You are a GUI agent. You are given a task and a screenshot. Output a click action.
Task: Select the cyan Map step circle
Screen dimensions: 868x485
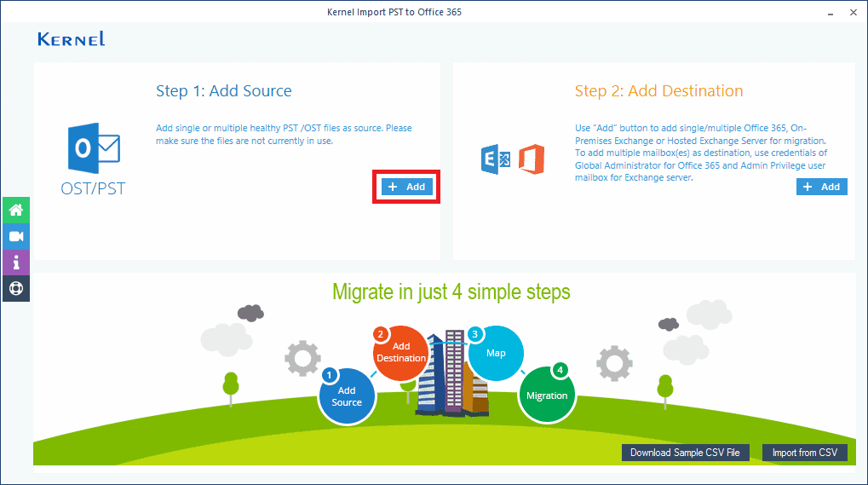[x=496, y=353]
